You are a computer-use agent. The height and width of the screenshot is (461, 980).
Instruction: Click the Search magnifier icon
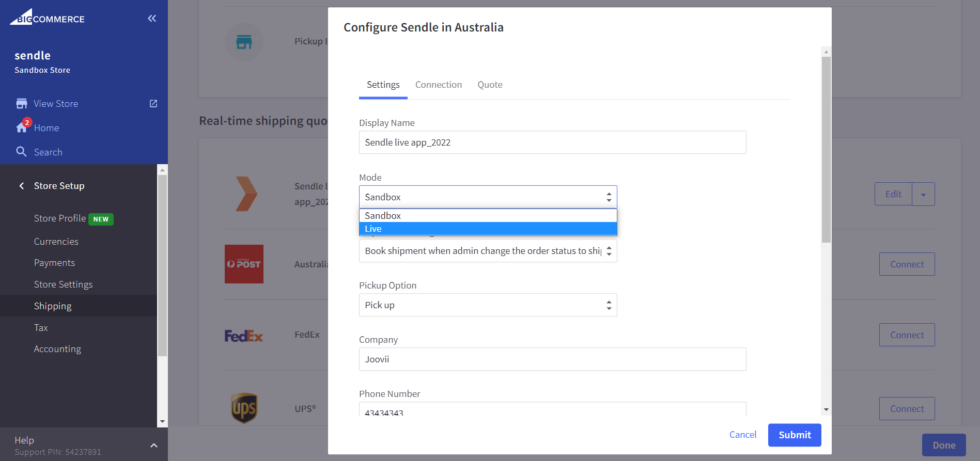21,152
